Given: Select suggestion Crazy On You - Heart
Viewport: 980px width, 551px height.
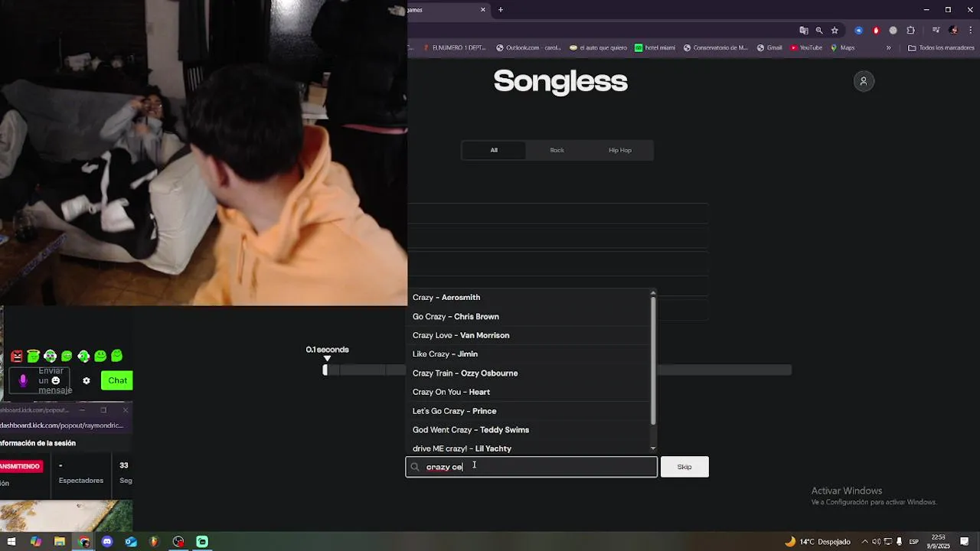Looking at the screenshot, I should [528, 392].
